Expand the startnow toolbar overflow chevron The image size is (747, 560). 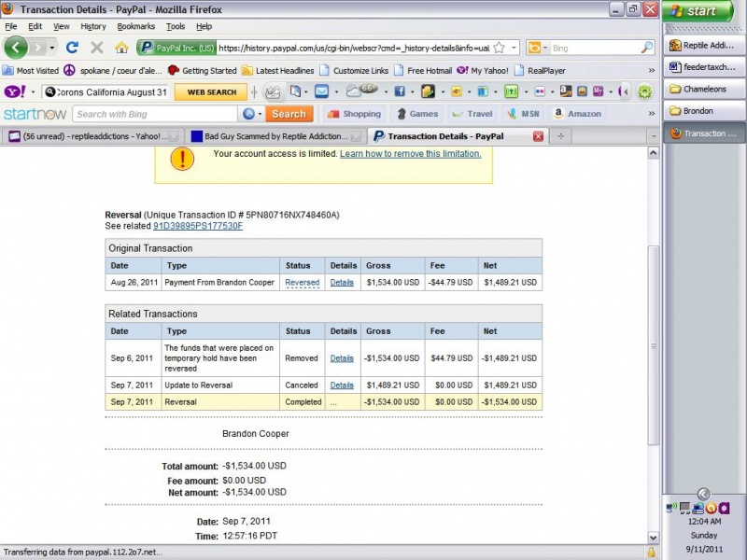tap(651, 113)
